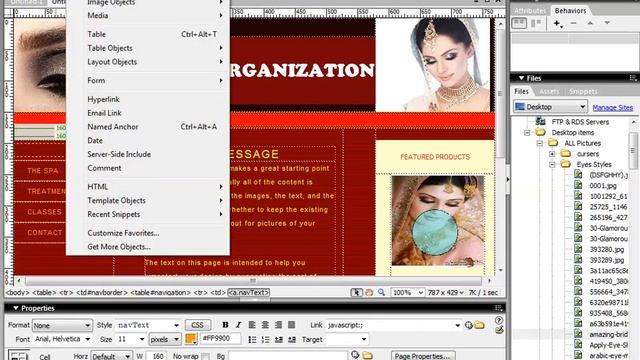Click the quick tag editor icon

pos(499,330)
